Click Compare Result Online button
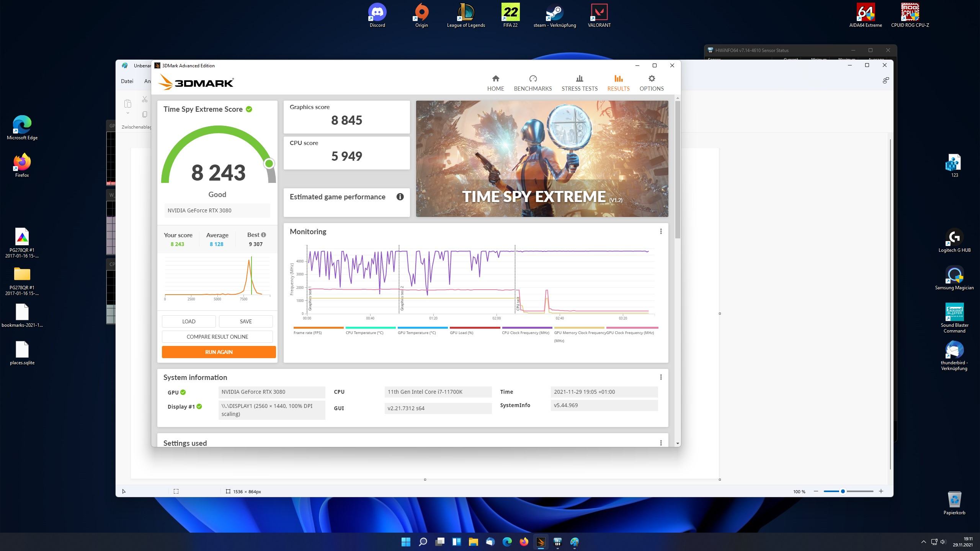The height and width of the screenshot is (551, 980). (217, 337)
